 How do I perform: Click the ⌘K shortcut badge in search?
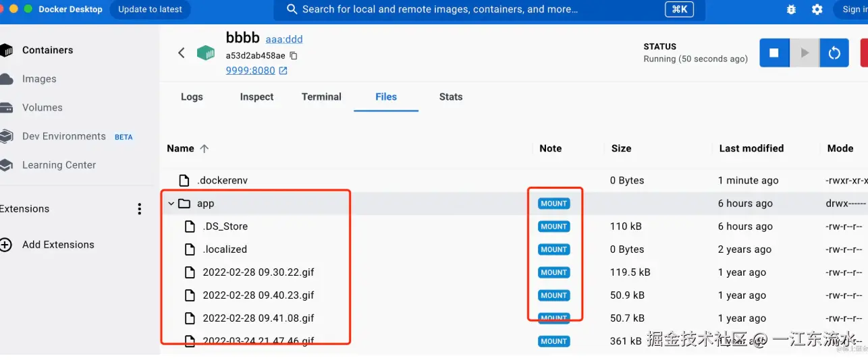[x=679, y=9]
